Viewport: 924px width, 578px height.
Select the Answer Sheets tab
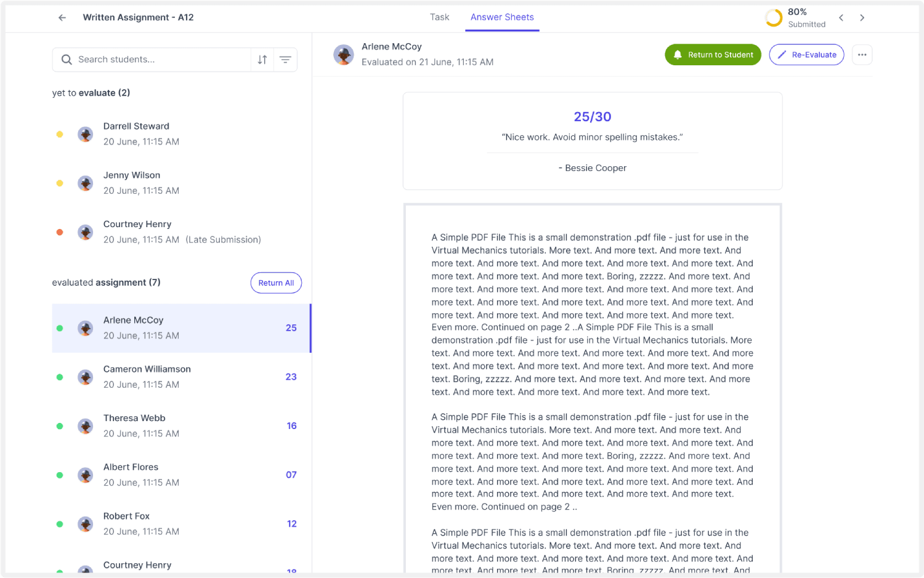pyautogui.click(x=502, y=17)
